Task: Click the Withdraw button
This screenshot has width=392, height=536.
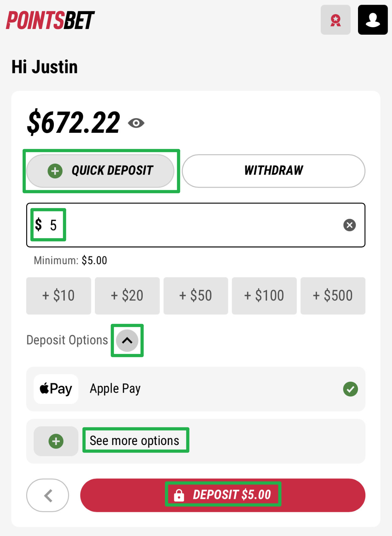Action: click(273, 171)
